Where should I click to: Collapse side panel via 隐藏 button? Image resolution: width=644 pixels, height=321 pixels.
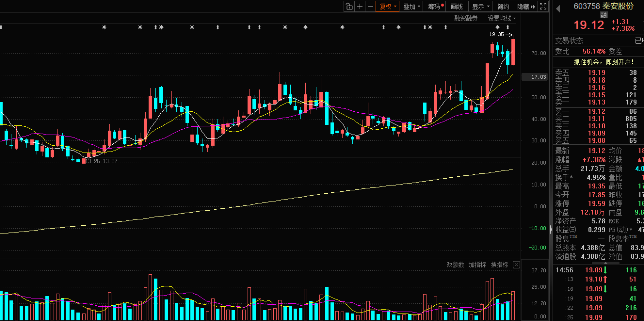tap(526, 6)
